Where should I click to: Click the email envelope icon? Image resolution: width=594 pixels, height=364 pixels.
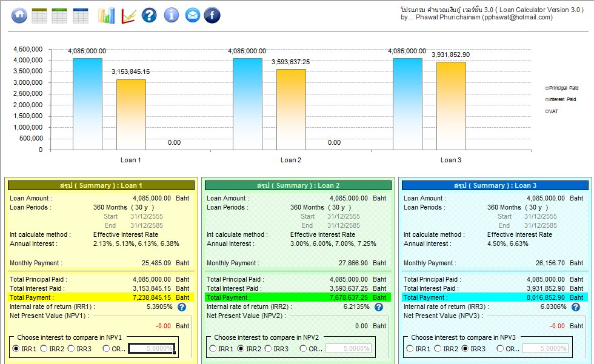pos(192,16)
